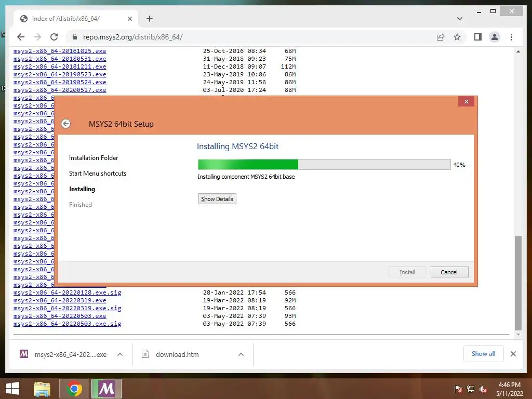The height and width of the screenshot is (399, 532).
Task: Download msys2-x86_64-20181211.exe
Action: point(60,66)
